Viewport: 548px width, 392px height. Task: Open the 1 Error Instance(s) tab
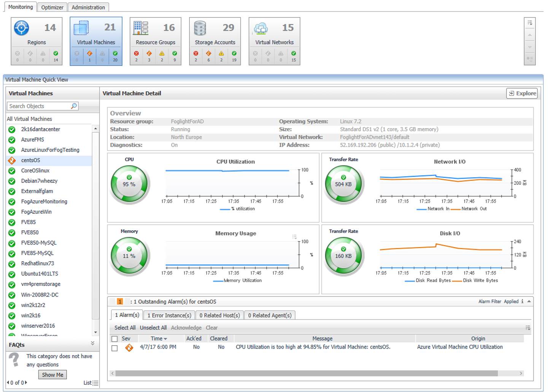(169, 315)
